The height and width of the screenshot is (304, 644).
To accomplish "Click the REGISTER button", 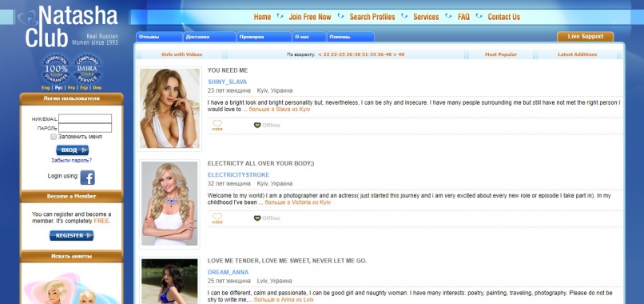I will tap(71, 236).
